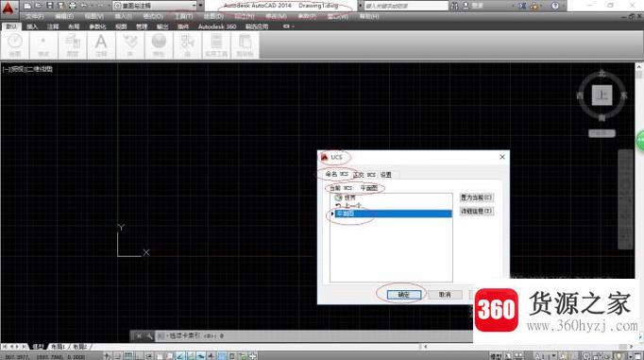Click the Plot printer quick access icon

(73, 6)
